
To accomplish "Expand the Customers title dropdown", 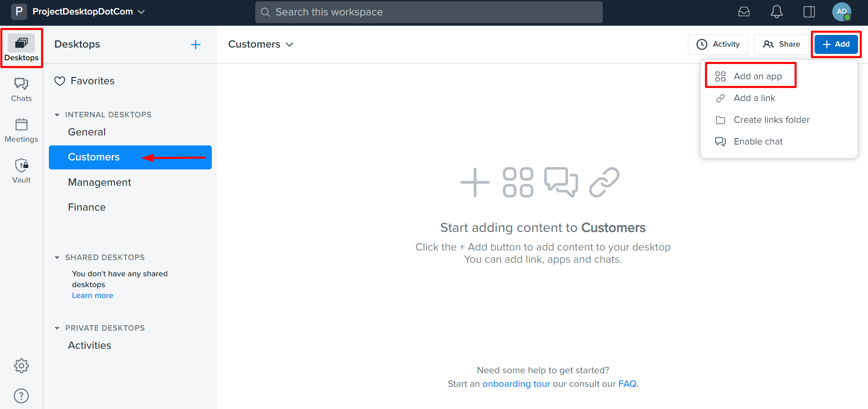I will 290,44.
